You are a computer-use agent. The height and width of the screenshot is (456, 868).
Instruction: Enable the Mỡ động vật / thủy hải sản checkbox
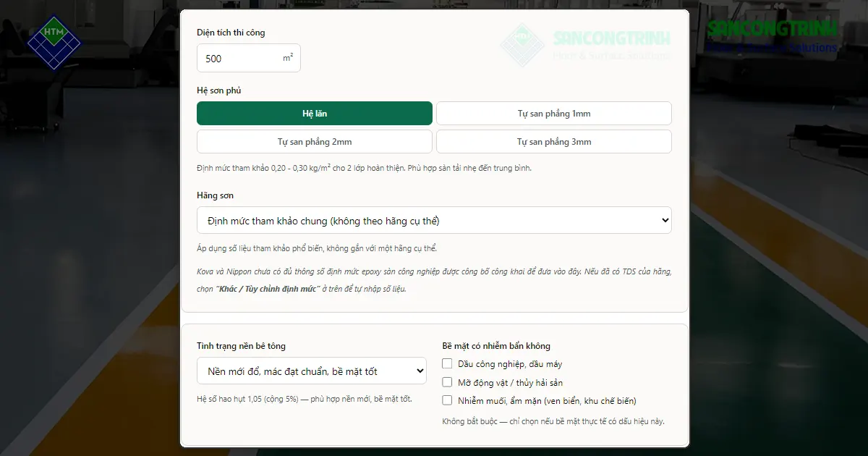point(447,382)
